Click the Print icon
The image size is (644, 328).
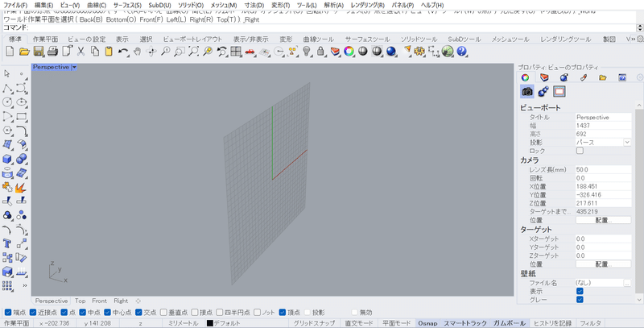pos(52,52)
